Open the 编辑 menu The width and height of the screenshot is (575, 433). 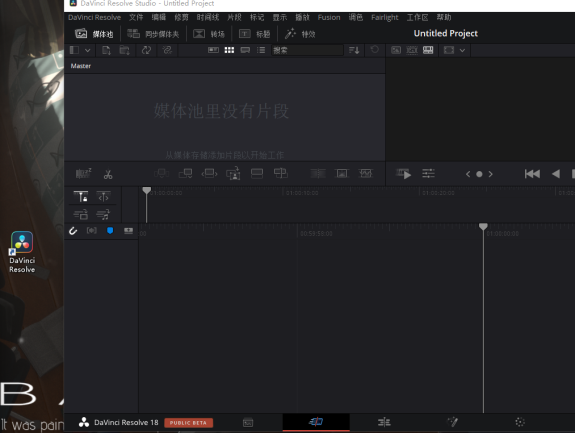coord(159,17)
